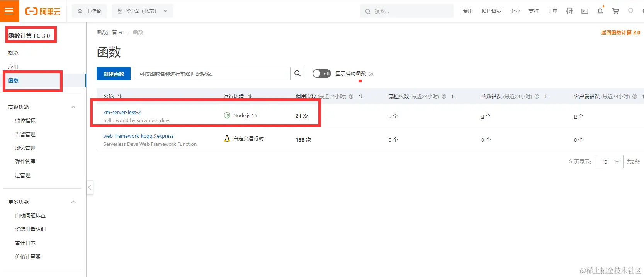Click the 138 次 invocation count
644x277 pixels.
[x=303, y=140]
